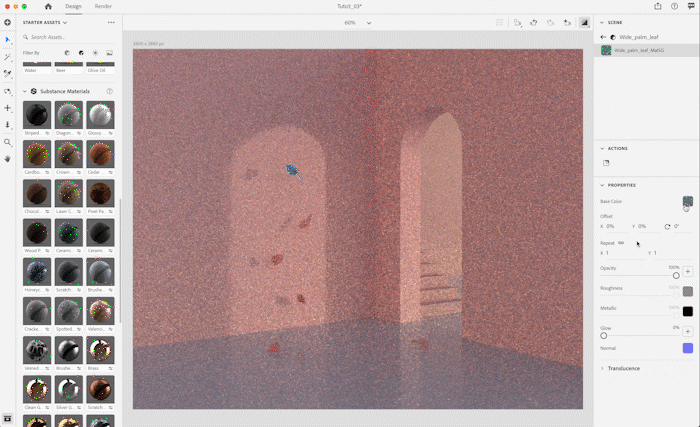Click the Add and import content icon

(x=8, y=22)
